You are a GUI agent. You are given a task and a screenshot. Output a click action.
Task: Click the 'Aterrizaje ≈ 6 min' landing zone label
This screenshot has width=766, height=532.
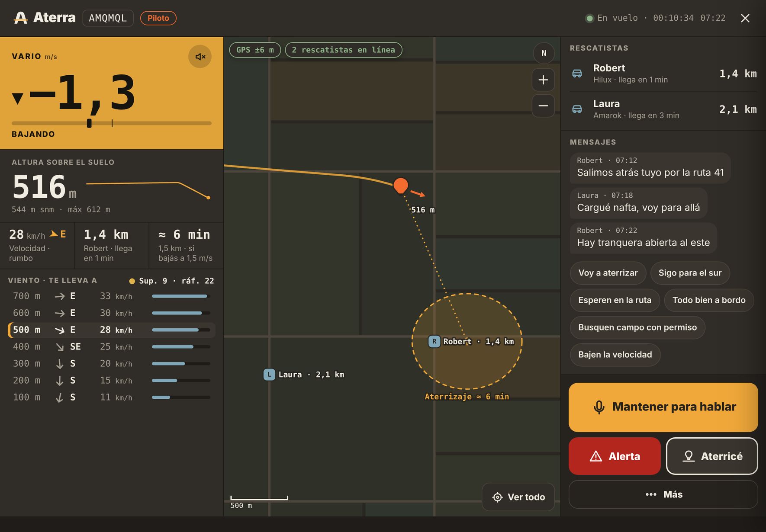click(x=467, y=397)
